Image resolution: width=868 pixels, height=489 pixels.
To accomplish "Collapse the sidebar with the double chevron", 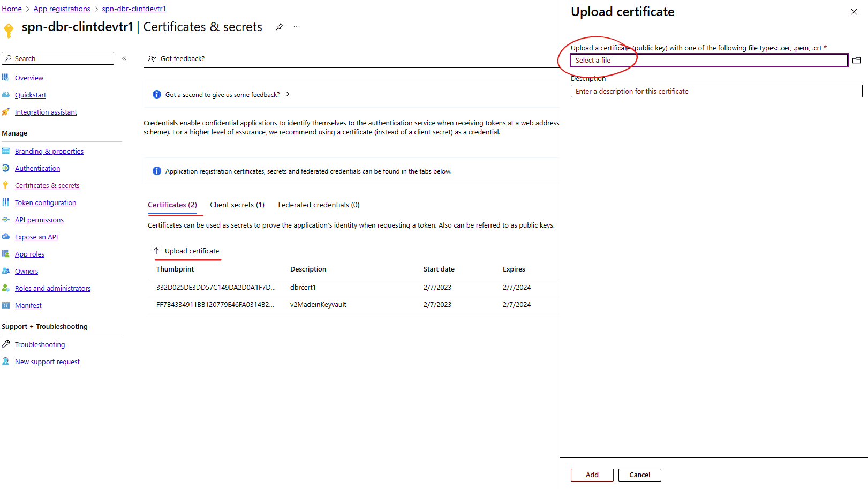I will pyautogui.click(x=124, y=58).
